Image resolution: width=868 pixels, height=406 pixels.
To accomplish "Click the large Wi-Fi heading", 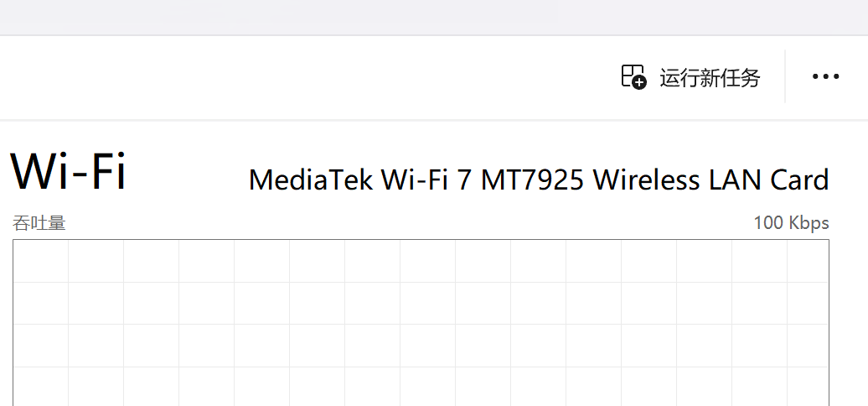I will pos(68,170).
